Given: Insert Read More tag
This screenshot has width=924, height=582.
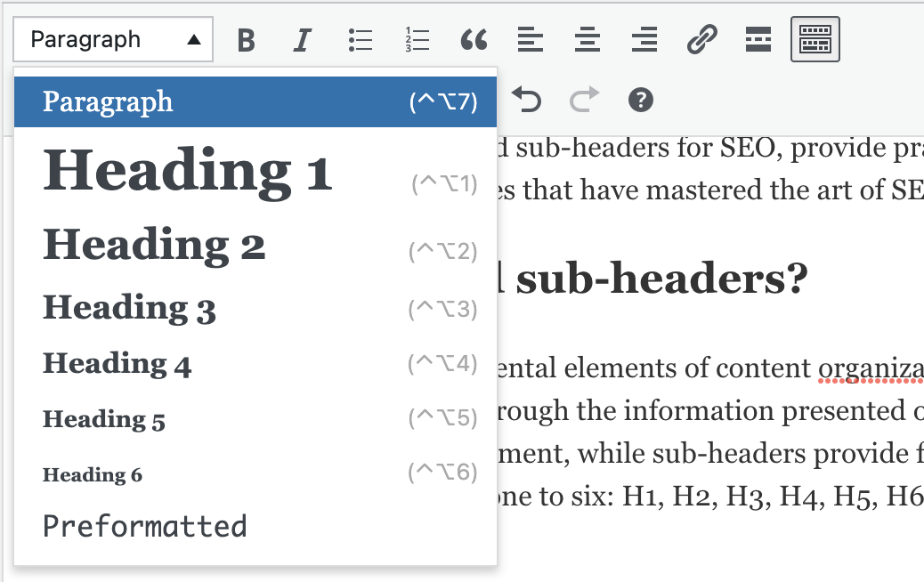Looking at the screenshot, I should (x=758, y=40).
